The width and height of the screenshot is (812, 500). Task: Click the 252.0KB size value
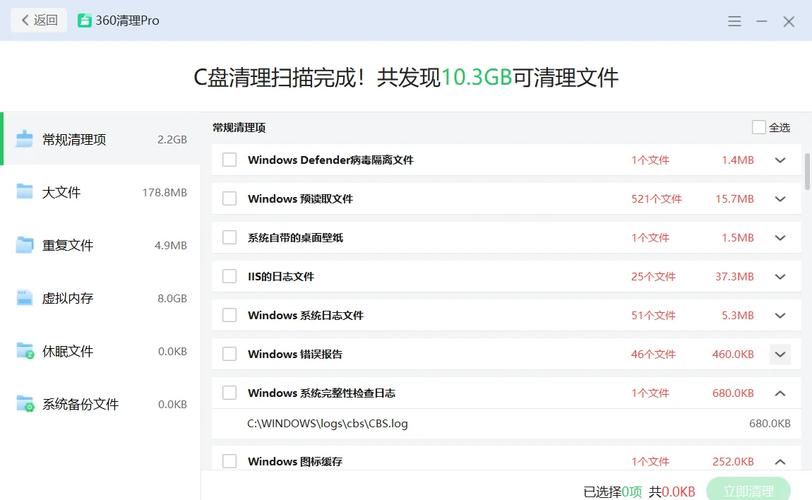[733, 461]
